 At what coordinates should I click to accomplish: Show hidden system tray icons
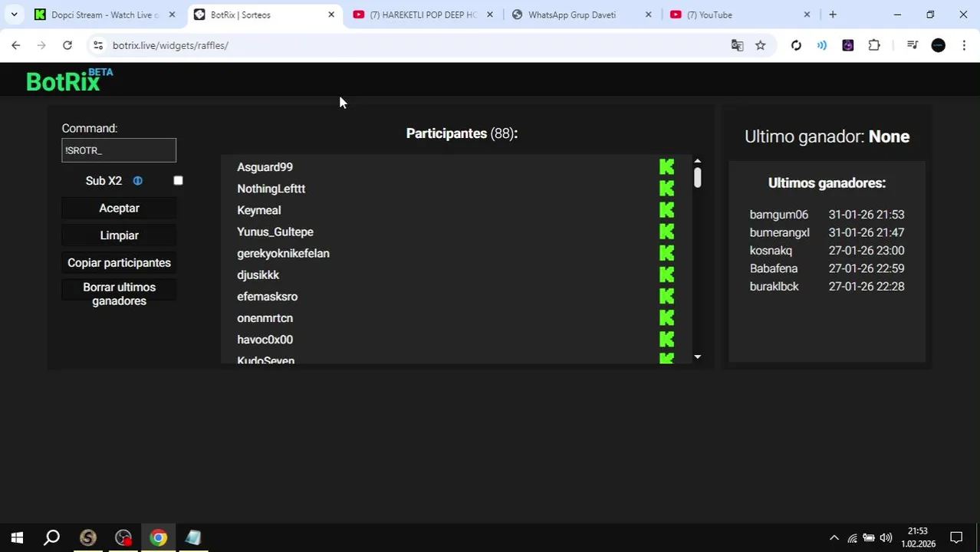(834, 538)
